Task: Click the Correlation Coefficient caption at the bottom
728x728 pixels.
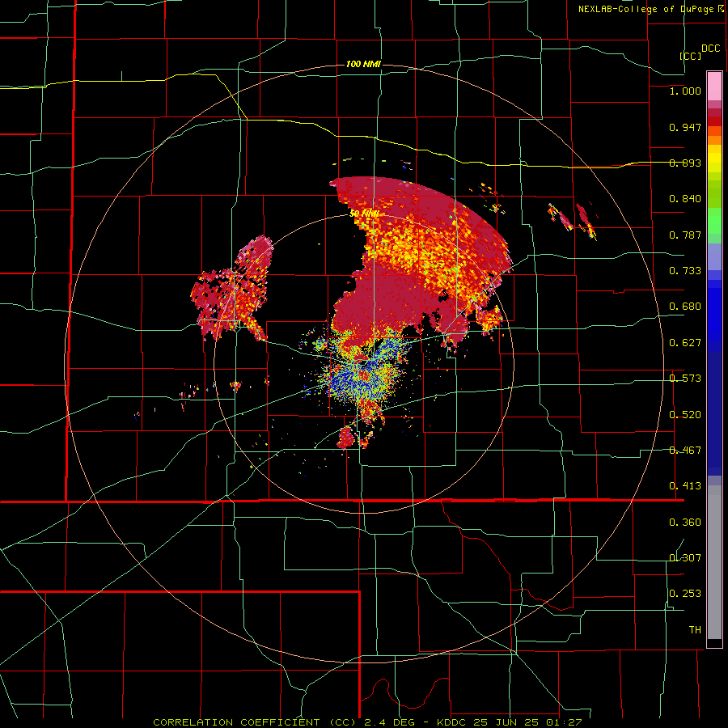Action: pos(367,722)
